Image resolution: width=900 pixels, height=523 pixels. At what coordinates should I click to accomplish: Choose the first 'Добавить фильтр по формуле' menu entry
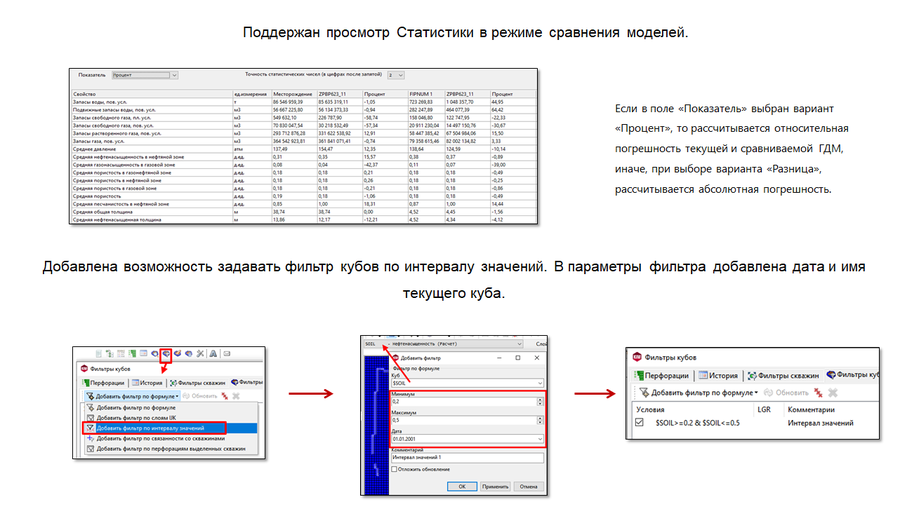[170, 408]
